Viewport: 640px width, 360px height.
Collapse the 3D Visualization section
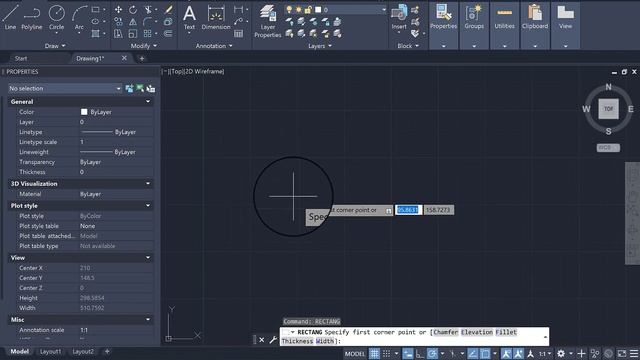[148, 184]
